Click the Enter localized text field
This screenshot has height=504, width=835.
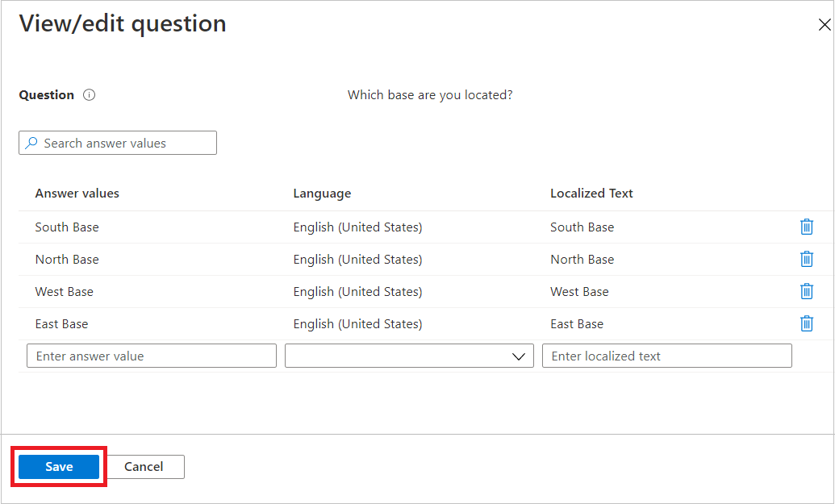(666, 355)
